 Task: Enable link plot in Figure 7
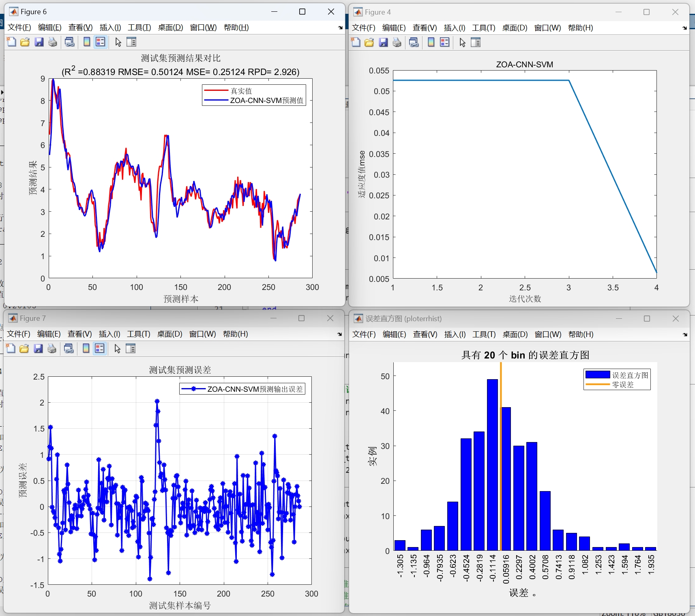69,348
